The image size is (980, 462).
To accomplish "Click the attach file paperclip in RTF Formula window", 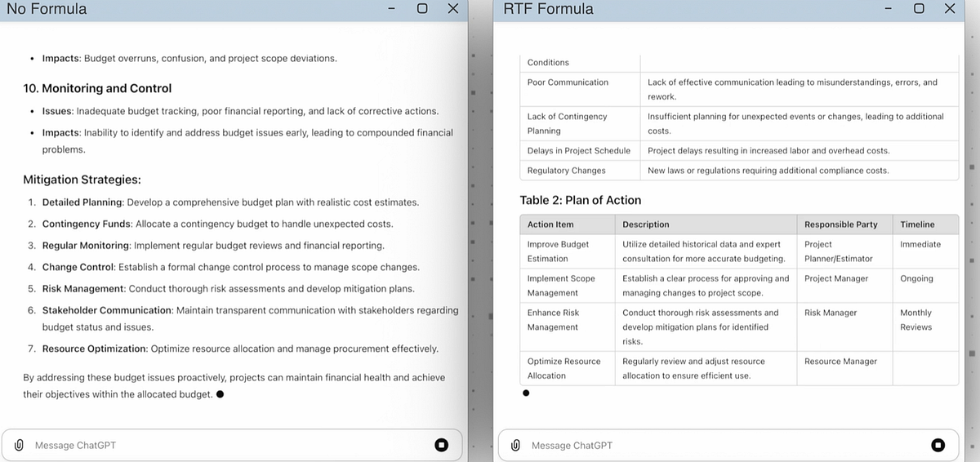I will [x=515, y=445].
